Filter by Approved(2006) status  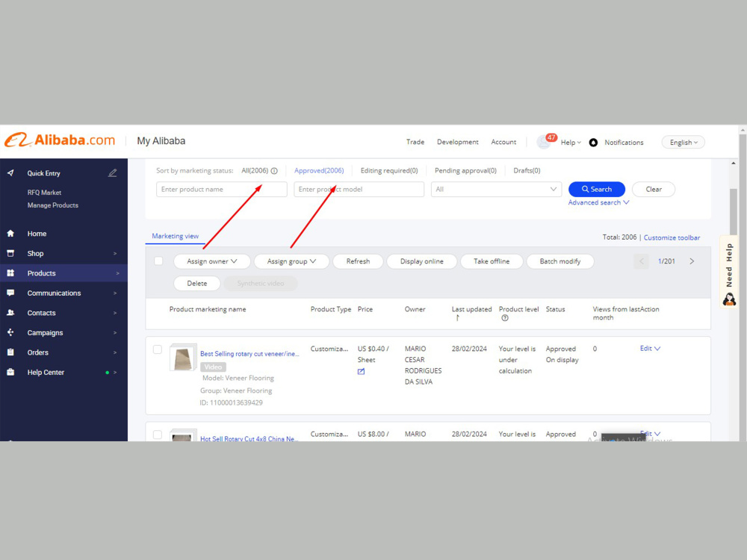click(x=319, y=170)
